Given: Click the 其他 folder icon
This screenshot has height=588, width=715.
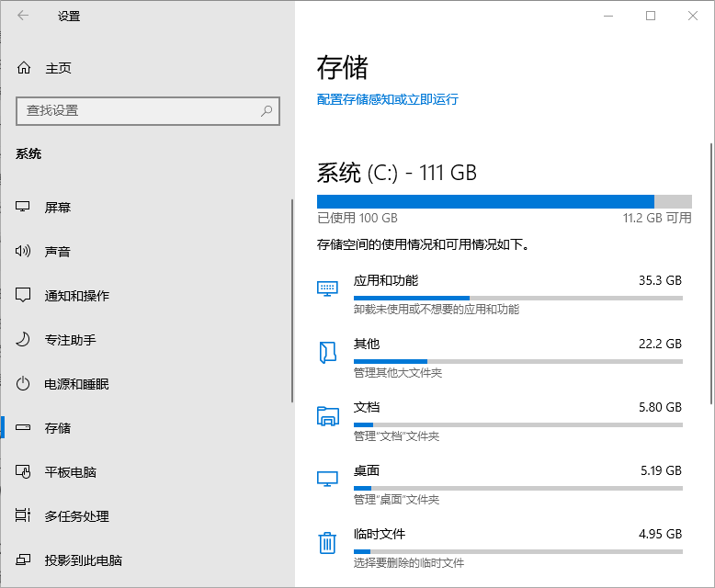Looking at the screenshot, I should (327, 353).
